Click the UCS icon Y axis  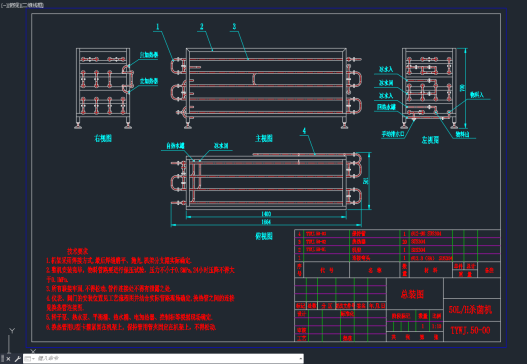point(12,331)
